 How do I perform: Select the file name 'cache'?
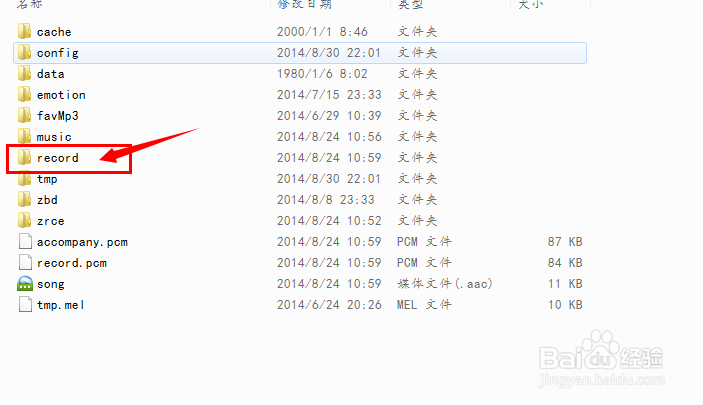click(54, 32)
